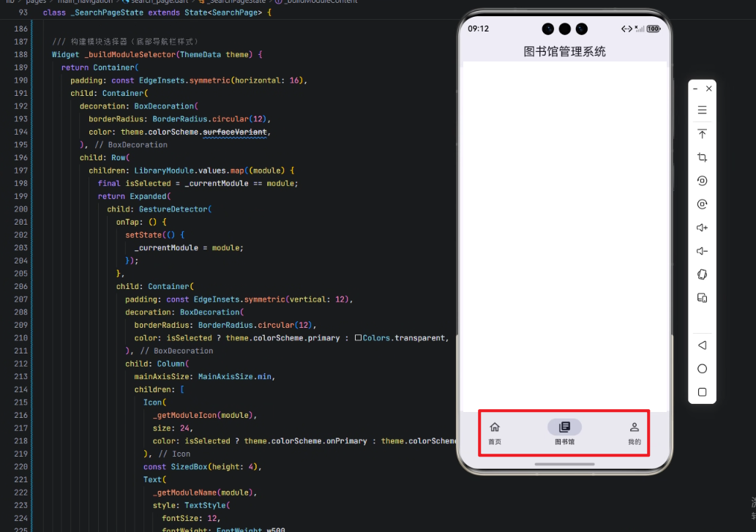The image size is (756, 532).
Task: Click line number 195 in the gutter
Action: pyautogui.click(x=20, y=145)
